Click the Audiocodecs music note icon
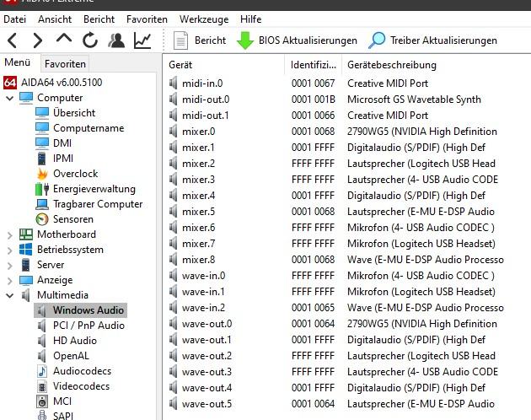531x420 pixels. [42, 371]
